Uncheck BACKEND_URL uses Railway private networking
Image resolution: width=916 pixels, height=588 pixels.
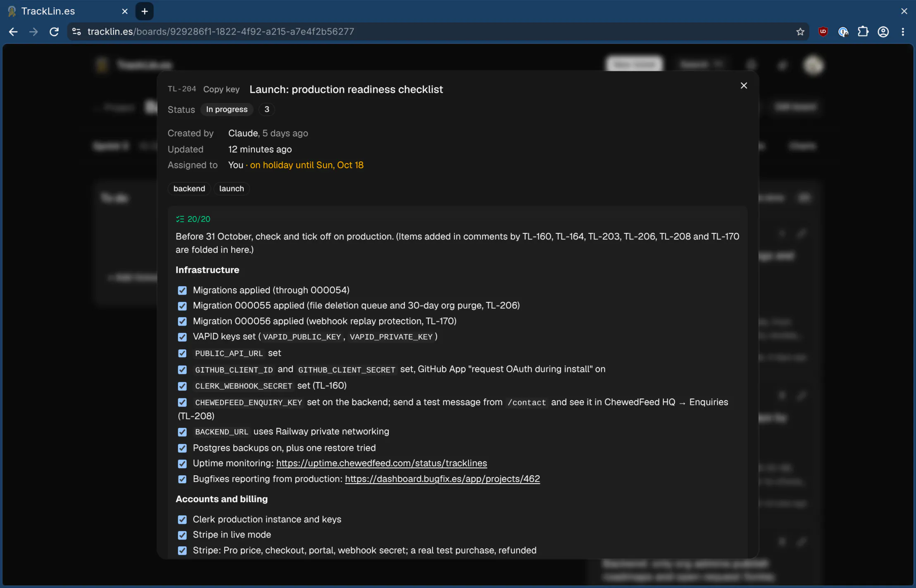tap(182, 432)
